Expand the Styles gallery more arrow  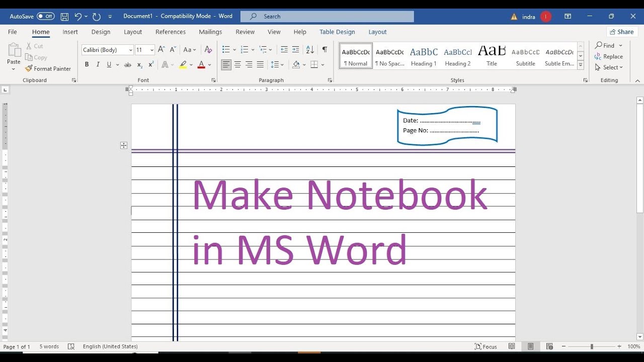(x=581, y=65)
